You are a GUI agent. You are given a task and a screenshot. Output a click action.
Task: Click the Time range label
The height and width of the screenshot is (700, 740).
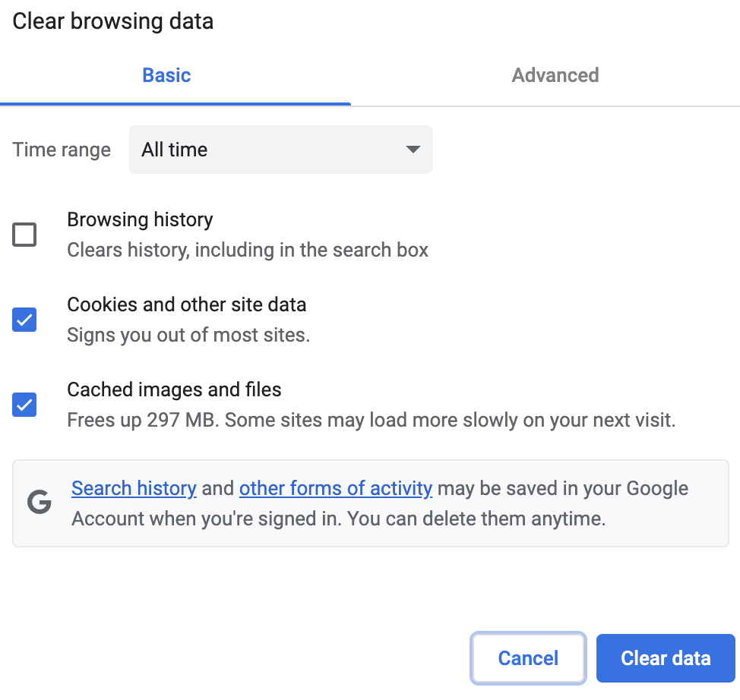tap(62, 150)
